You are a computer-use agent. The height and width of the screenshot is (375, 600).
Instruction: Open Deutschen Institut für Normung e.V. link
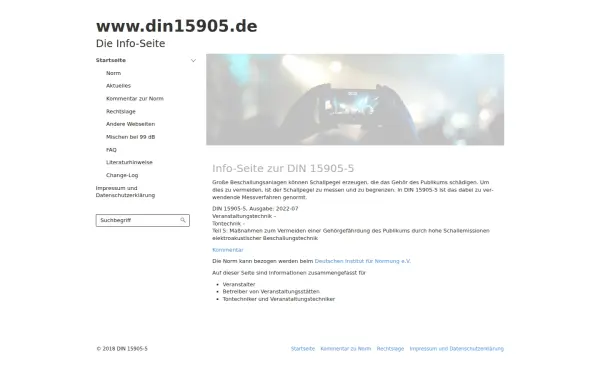[363, 261]
